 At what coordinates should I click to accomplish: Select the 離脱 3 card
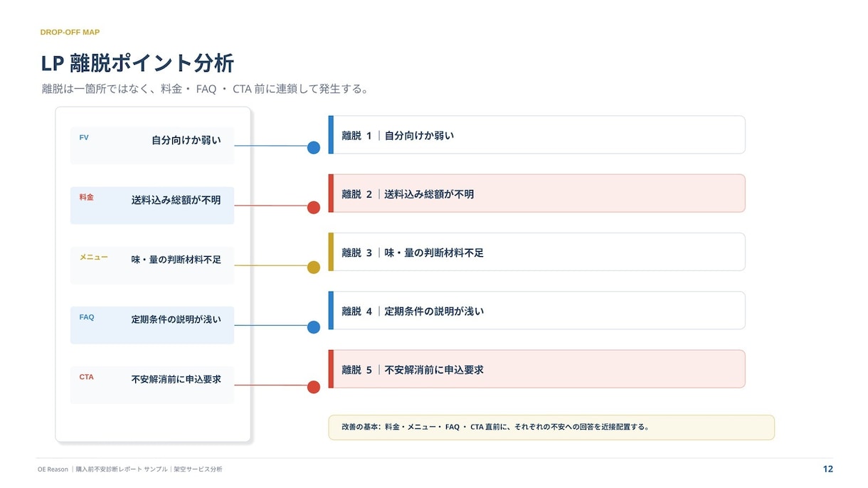(536, 252)
